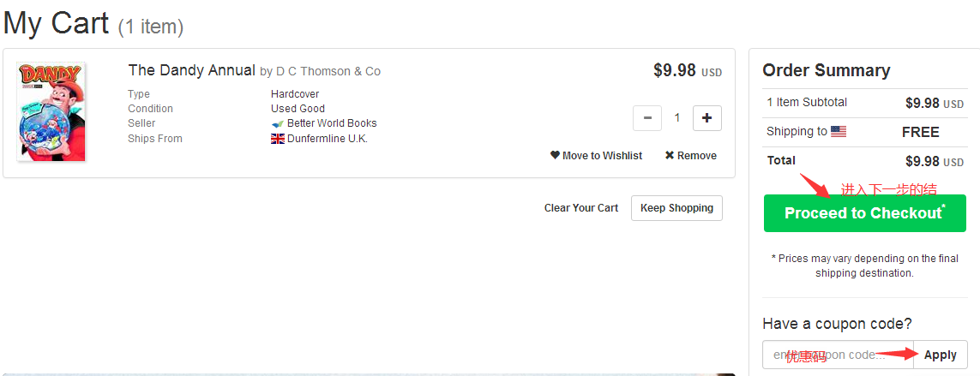Viewport: 980px width, 376px height.
Task: Click the Order Summary heading
Action: coord(826,70)
